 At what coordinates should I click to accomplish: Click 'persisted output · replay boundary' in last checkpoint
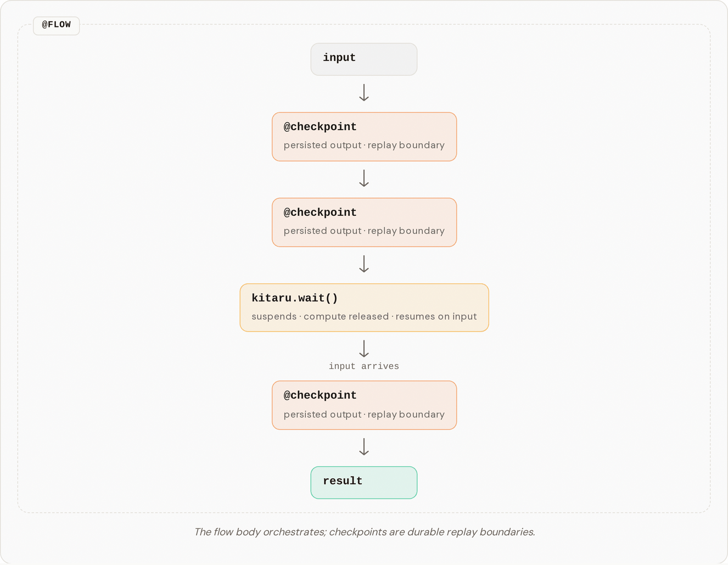pyautogui.click(x=364, y=415)
